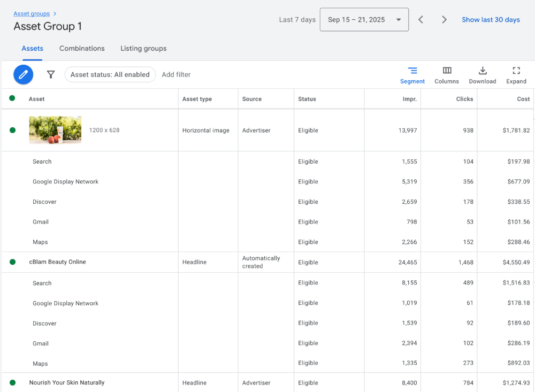Screen dimensions: 535x392
Task: Open the Asset status: All enabled filter chip
Action: click(x=110, y=74)
